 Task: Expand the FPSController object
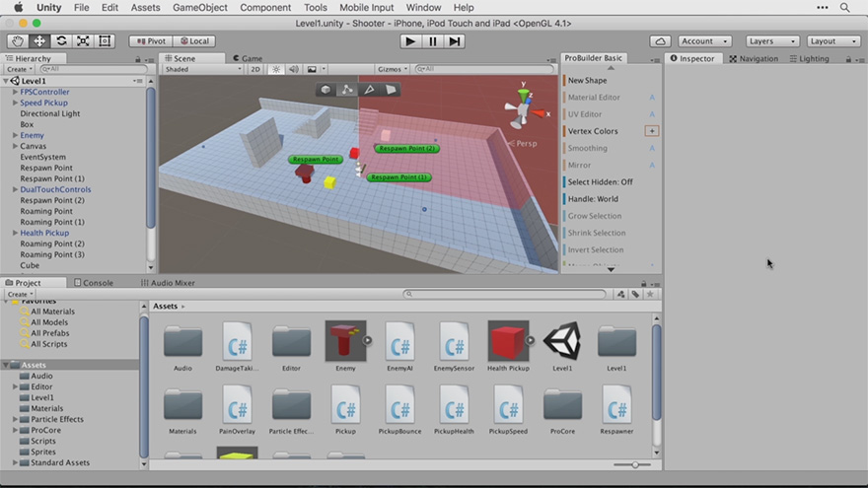click(15, 92)
